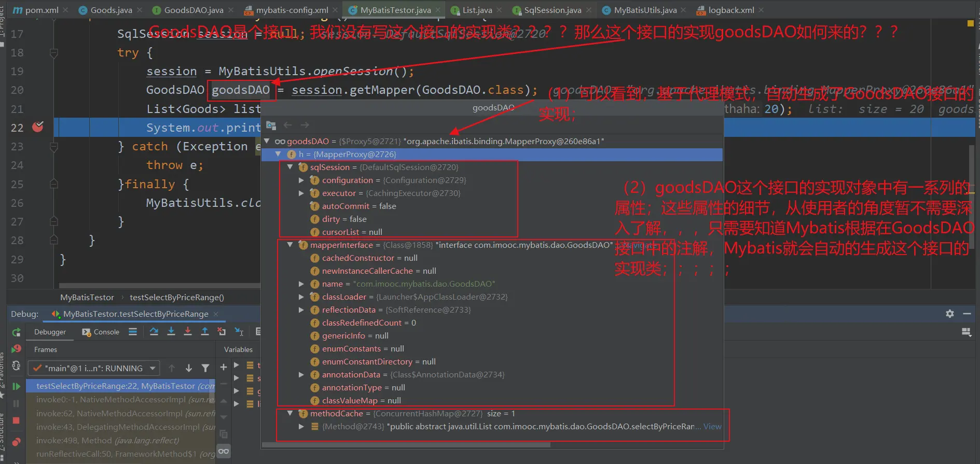Minimize the Debug tool window

(x=967, y=314)
